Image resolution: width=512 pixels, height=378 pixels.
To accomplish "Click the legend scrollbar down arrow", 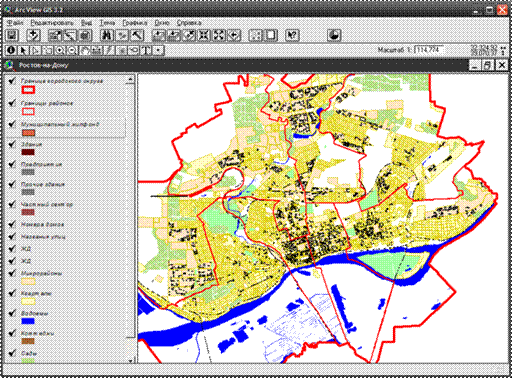I will coord(130,360).
